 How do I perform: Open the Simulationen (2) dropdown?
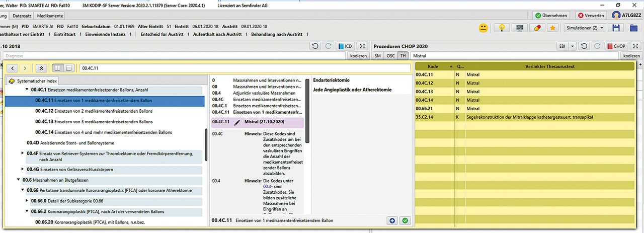click(584, 28)
